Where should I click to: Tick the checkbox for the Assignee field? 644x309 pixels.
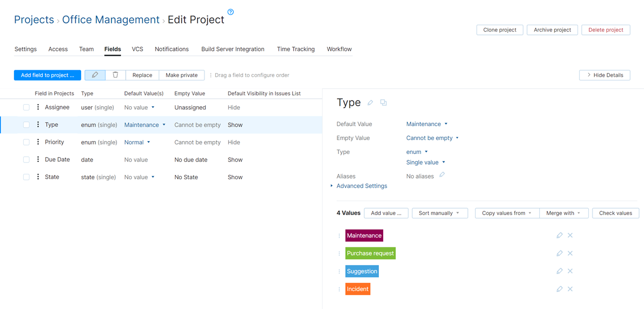[26, 107]
